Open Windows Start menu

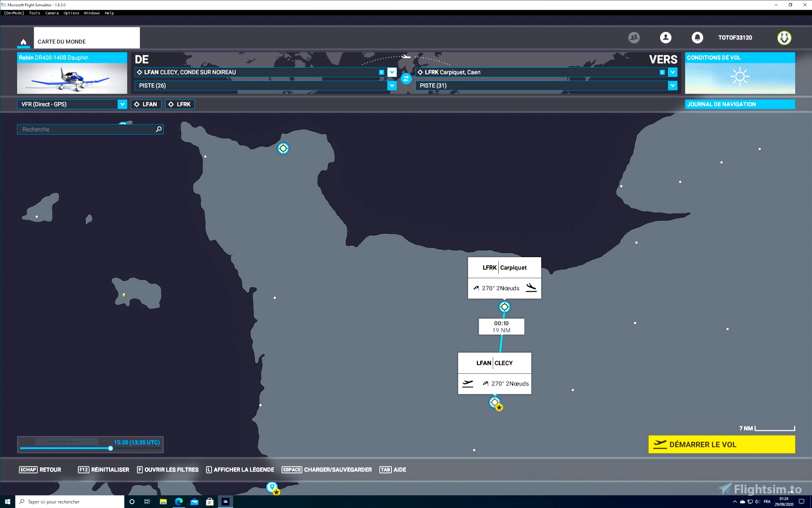point(8,502)
